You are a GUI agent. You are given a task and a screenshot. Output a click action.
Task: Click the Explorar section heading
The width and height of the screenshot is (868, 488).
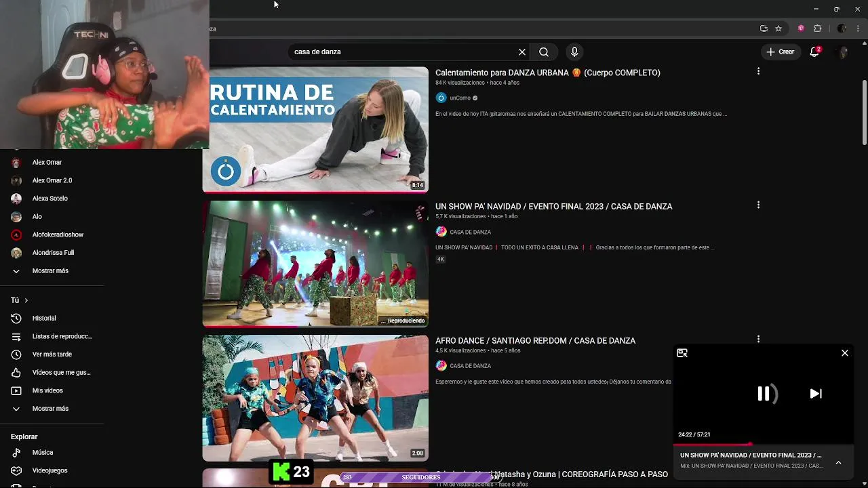pyautogui.click(x=24, y=436)
